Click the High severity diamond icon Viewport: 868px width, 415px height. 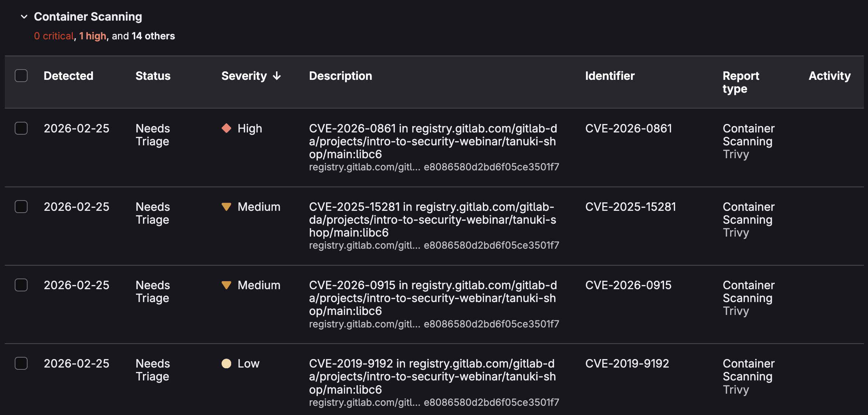click(226, 129)
